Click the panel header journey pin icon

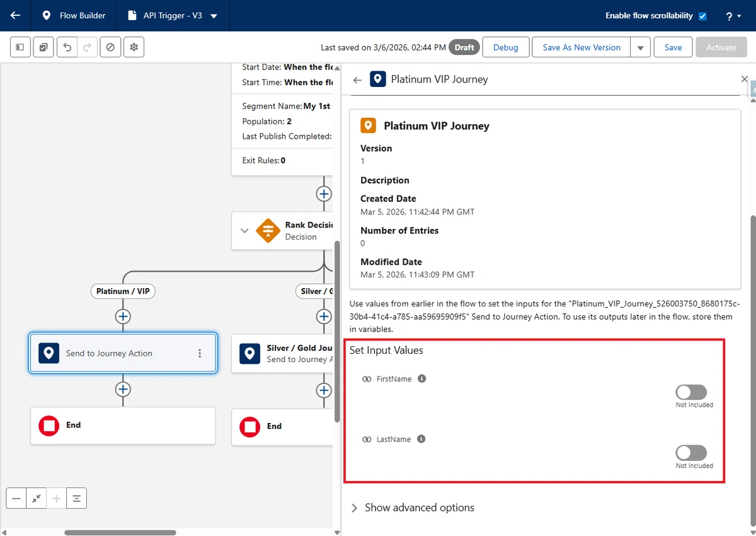[x=377, y=79]
